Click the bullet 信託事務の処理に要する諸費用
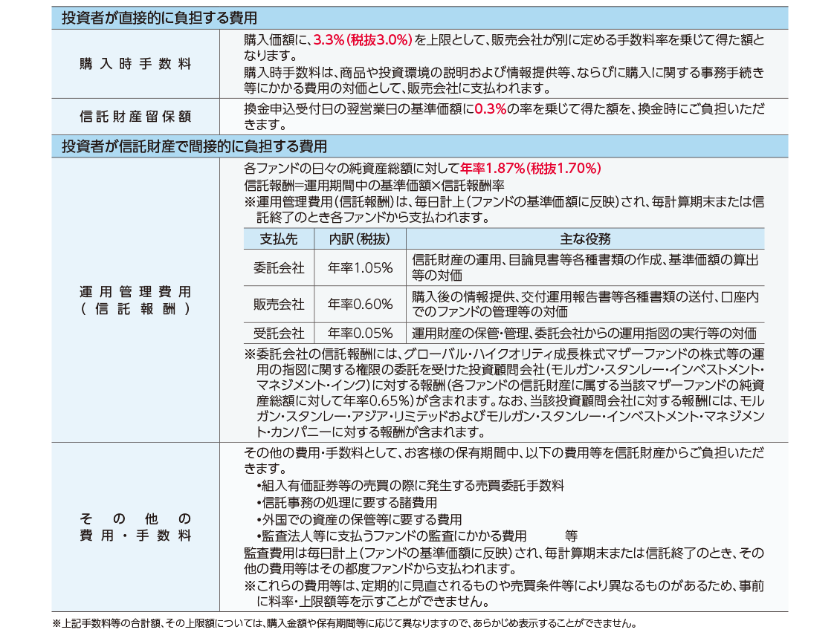This screenshot has width=840, height=644. [346, 503]
